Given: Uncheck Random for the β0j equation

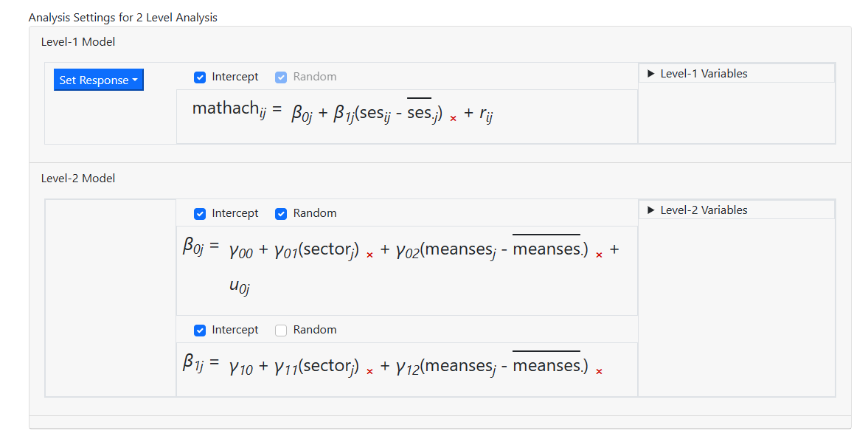Looking at the screenshot, I should click(x=281, y=214).
